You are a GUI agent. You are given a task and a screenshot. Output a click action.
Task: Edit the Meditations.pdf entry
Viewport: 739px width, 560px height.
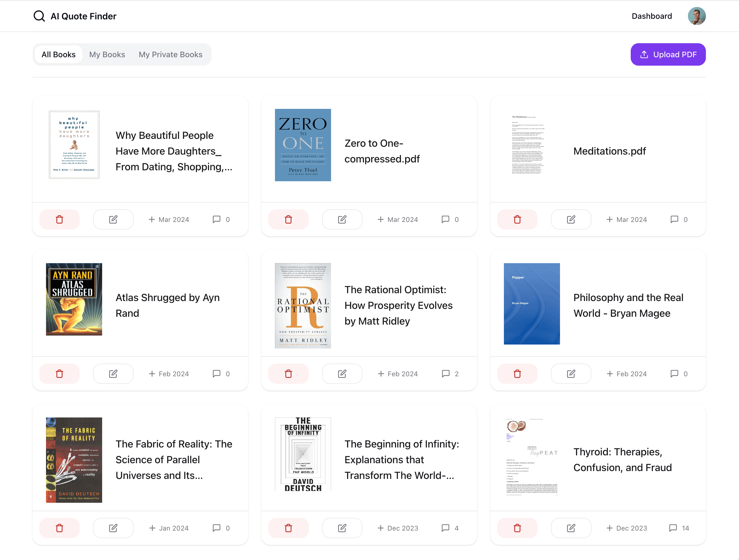(x=571, y=219)
